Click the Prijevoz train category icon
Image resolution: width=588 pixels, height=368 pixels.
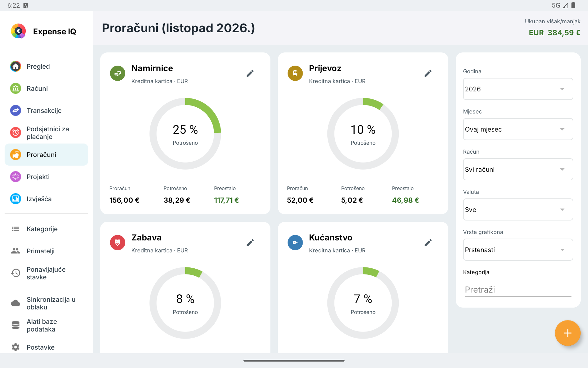(x=295, y=73)
